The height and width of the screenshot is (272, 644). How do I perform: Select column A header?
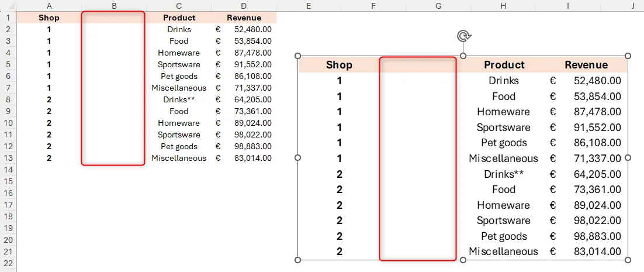(x=49, y=6)
